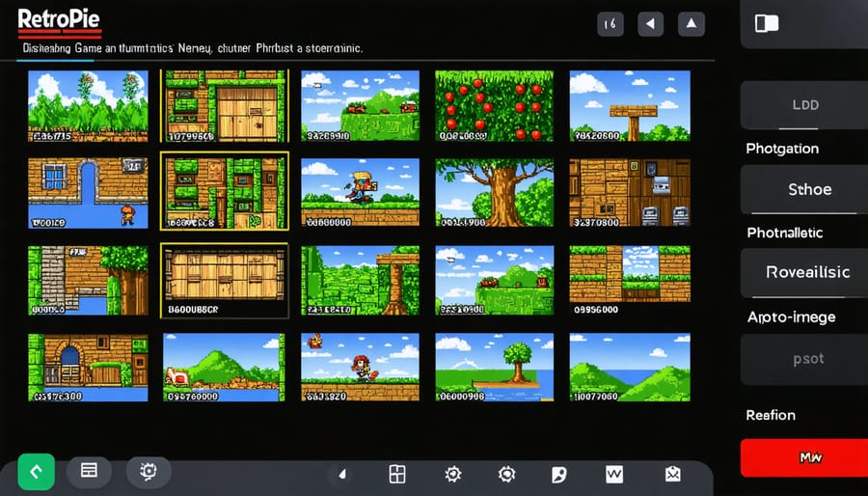Screen dimensions: 868x496
Task: Open the small tree on island thumbnail
Action: (495, 368)
